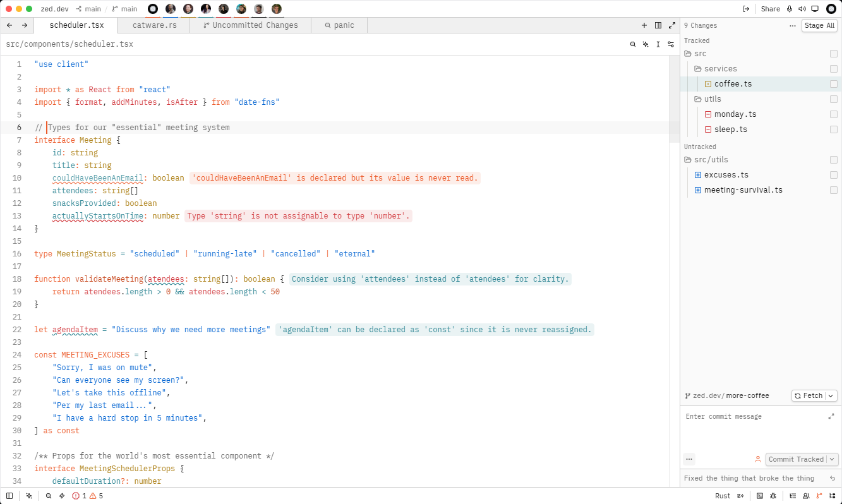The width and height of the screenshot is (842, 504).
Task: Click the Stage All button
Action: click(820, 25)
